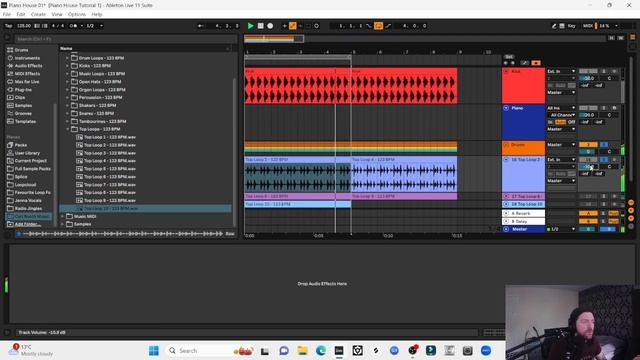Fold the Piano track
The height and width of the screenshot is (360, 640).
pos(506,108)
